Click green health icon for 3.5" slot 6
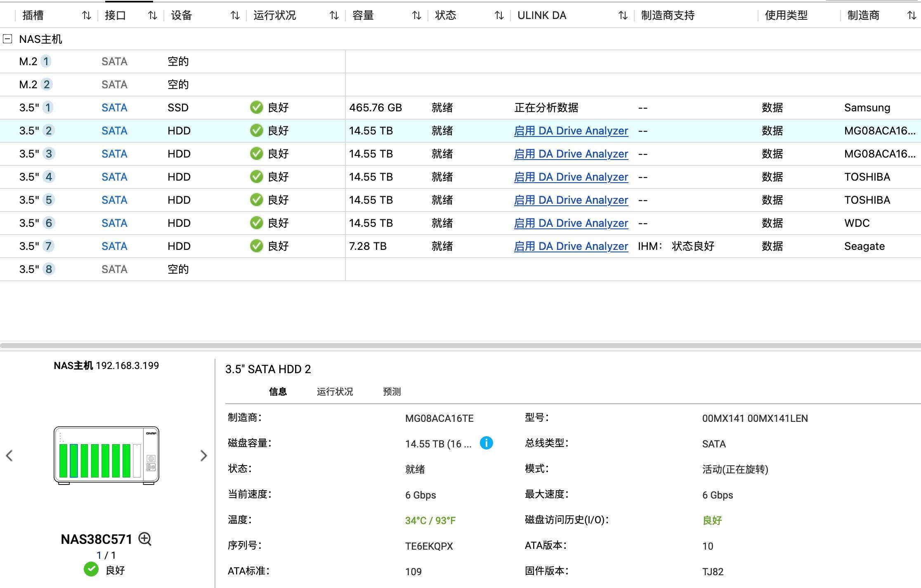The width and height of the screenshot is (921, 588). click(256, 223)
